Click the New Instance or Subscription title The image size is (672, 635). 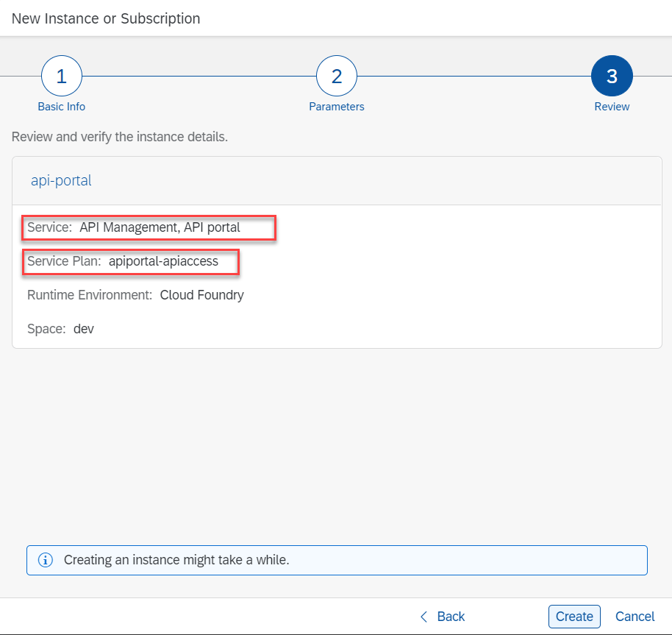(x=106, y=18)
